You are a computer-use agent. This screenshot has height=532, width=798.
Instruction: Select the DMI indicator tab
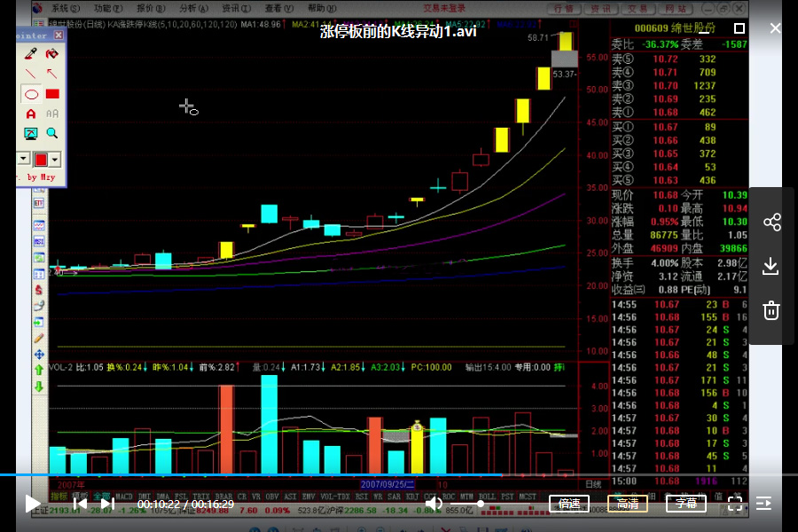(x=145, y=496)
